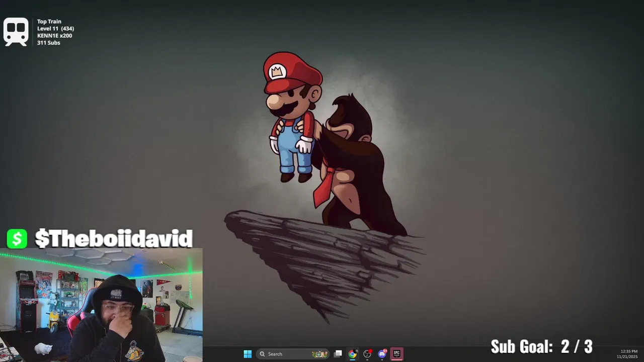Image resolution: width=644 pixels, height=362 pixels.
Task: Click the webcam feed overlay
Action: (101, 305)
